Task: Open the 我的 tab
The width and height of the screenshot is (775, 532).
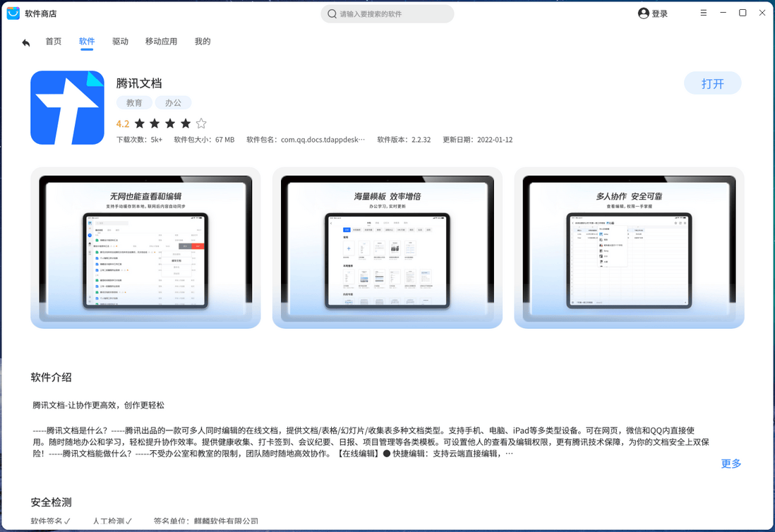Action: tap(203, 42)
